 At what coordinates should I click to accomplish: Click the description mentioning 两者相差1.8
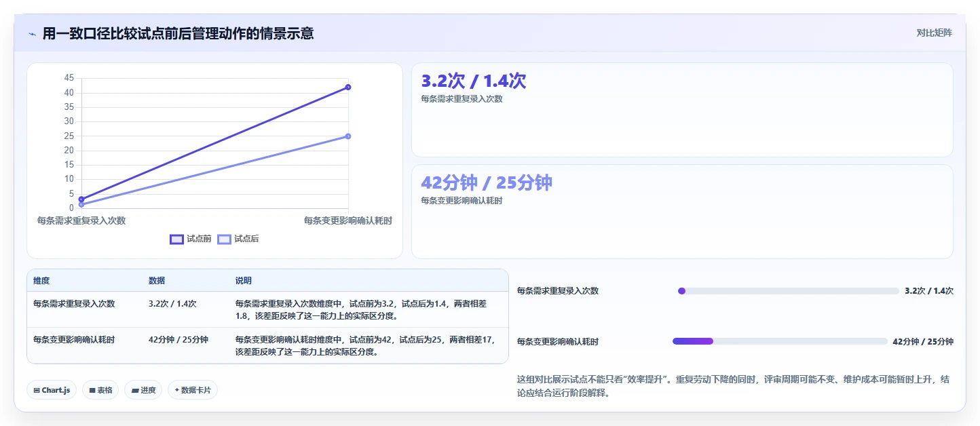tap(361, 310)
